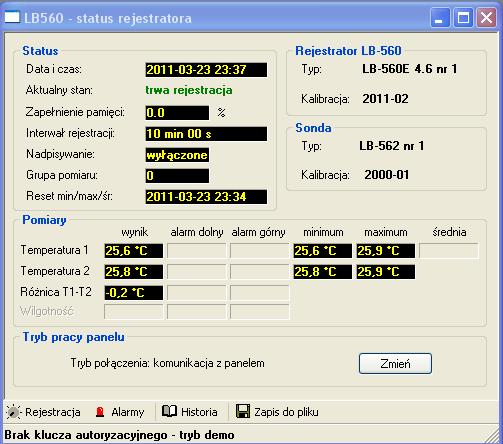Click Temperatura 1 średnia empty field

[x=449, y=251]
